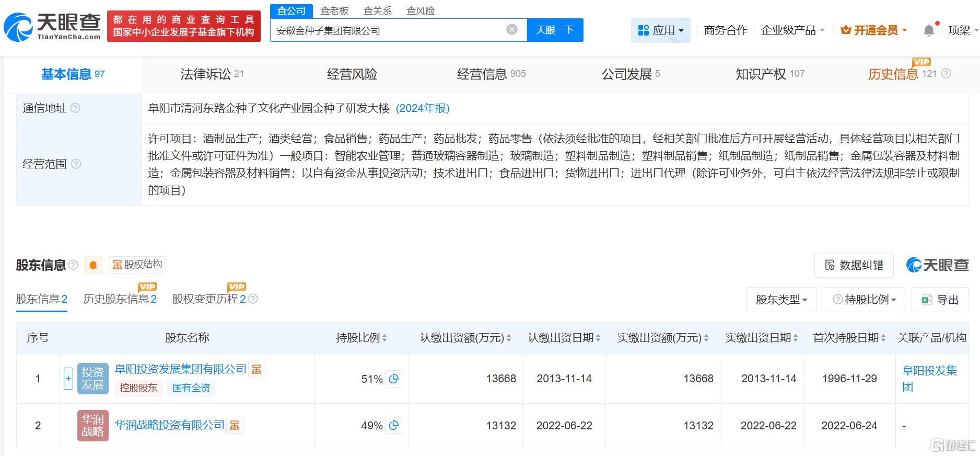Viewport: 980px width, 456px height.
Task: Open 企业级产品 dropdown
Action: (x=792, y=30)
